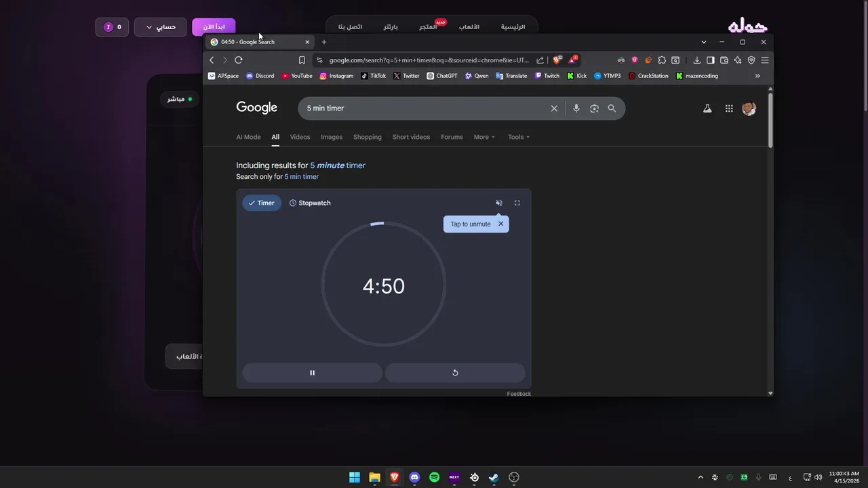Reset the timer with the restart button

455,373
